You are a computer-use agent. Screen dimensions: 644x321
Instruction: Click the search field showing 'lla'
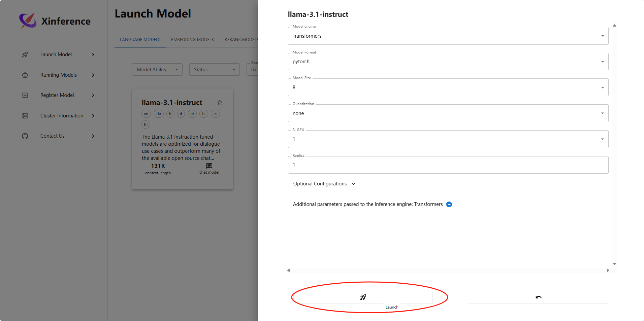(x=252, y=70)
